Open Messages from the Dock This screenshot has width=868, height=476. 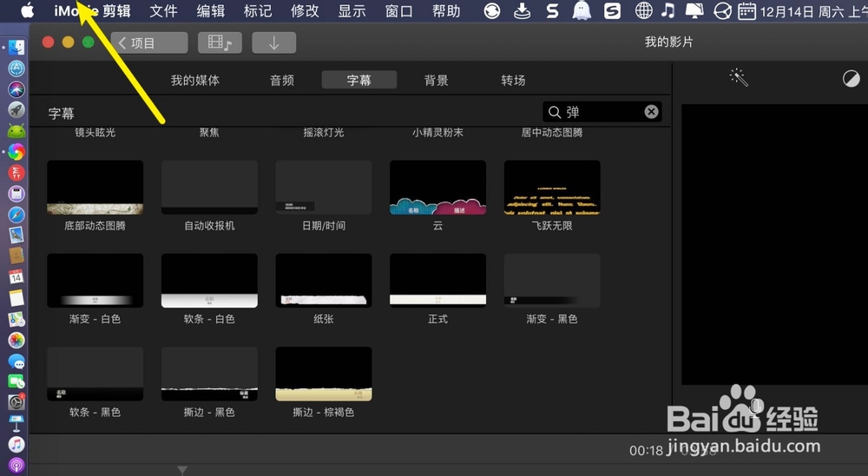pos(16,360)
